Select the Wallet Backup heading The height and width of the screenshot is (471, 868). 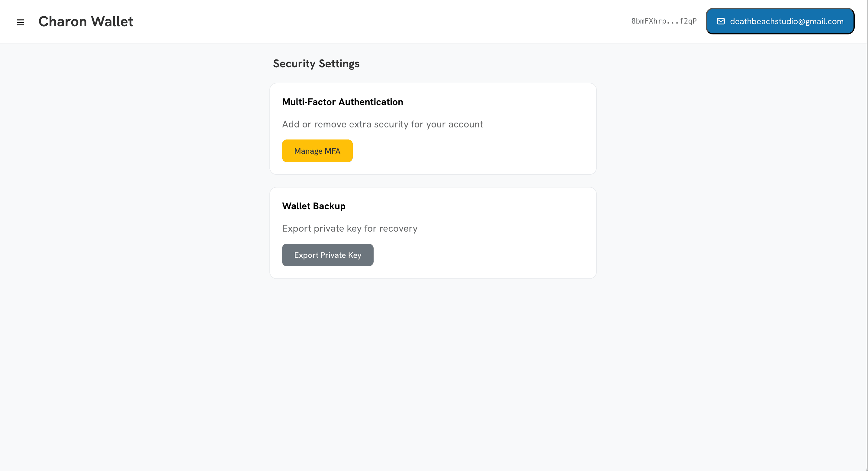coord(313,206)
